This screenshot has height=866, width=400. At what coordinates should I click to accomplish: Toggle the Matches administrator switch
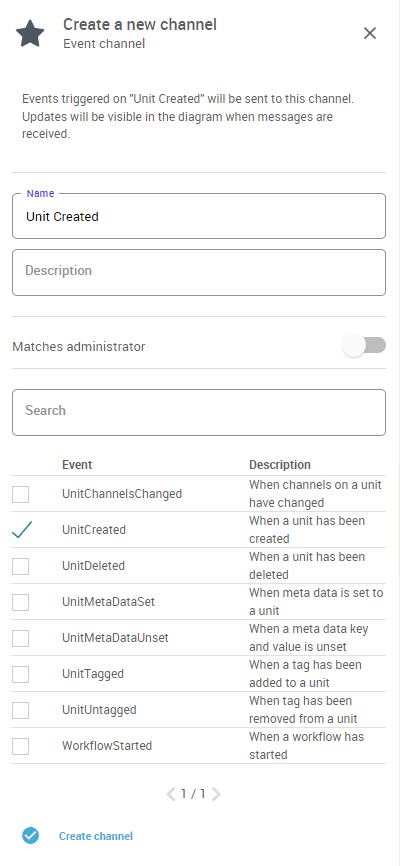[x=364, y=346]
